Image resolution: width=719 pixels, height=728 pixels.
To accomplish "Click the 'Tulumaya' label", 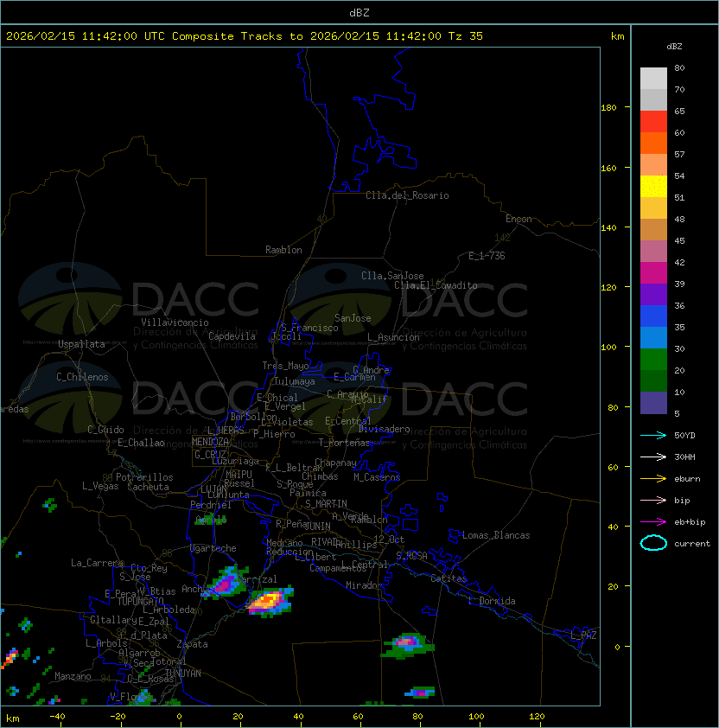I will click(295, 381).
